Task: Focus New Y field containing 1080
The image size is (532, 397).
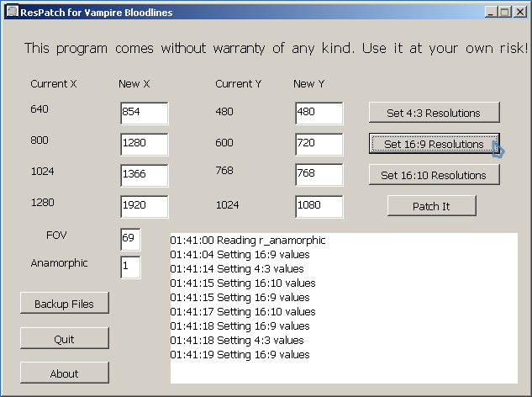Action: pyautogui.click(x=319, y=207)
